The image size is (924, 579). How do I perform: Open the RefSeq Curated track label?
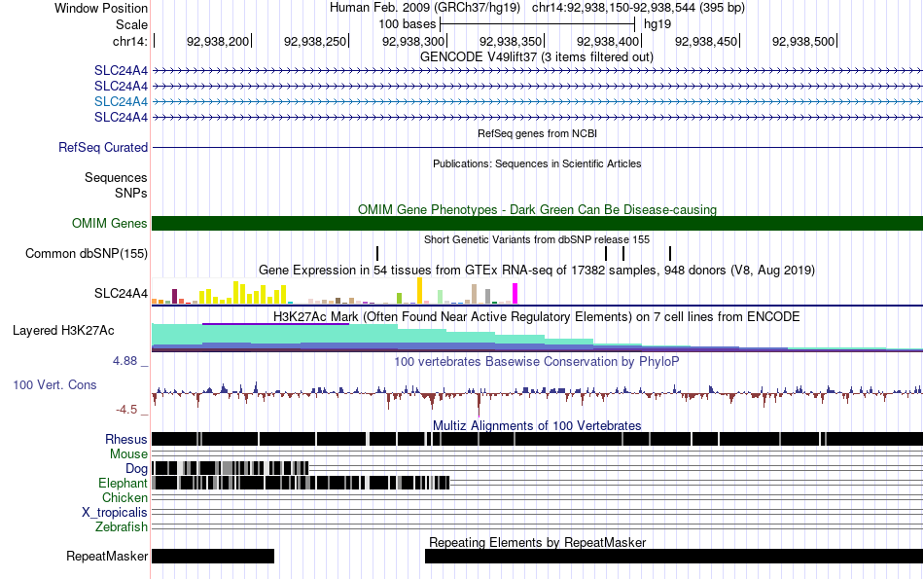[x=102, y=147]
